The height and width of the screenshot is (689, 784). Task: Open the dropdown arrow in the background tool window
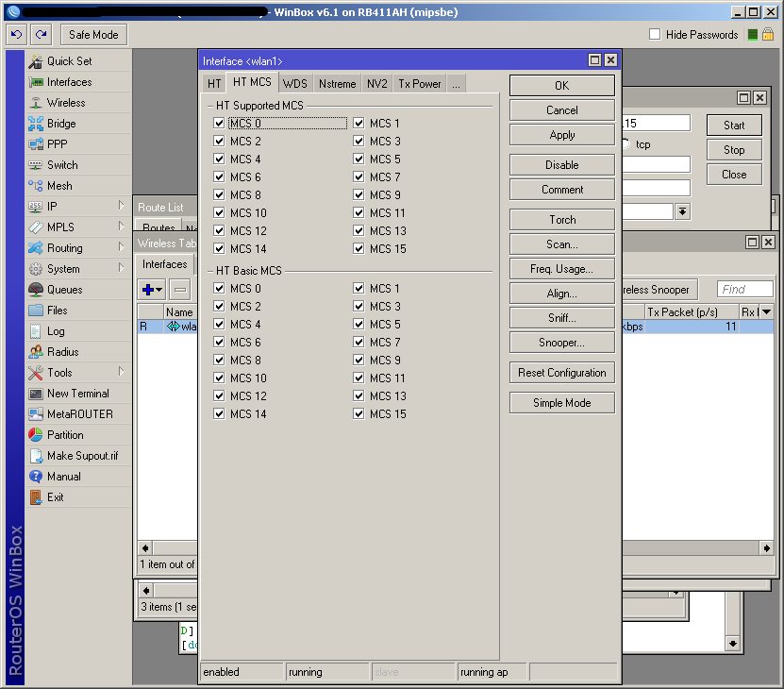point(682,211)
